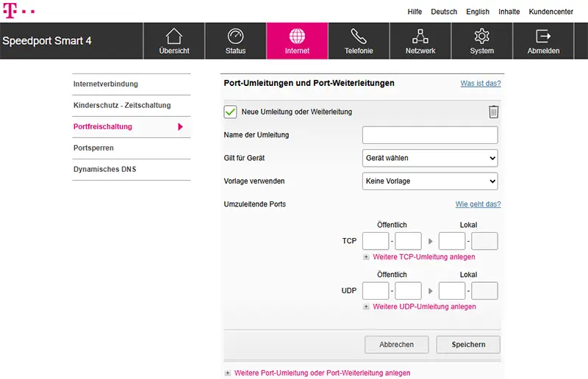Open Portsperren in the sidebar
588x379 pixels.
93,148
